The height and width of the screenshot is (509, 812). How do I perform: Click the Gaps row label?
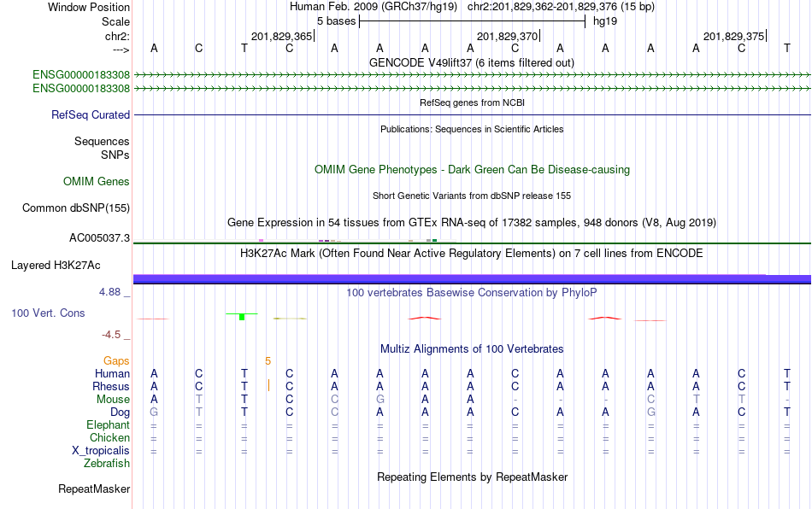click(116, 360)
